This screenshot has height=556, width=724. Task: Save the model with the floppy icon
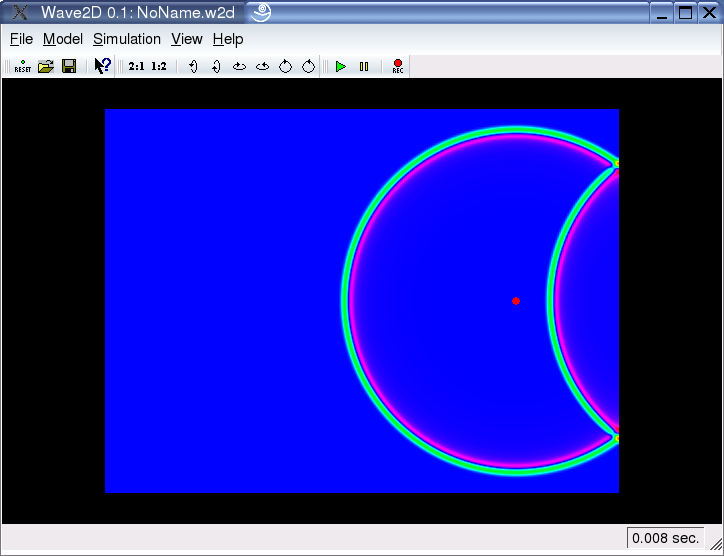[69, 66]
